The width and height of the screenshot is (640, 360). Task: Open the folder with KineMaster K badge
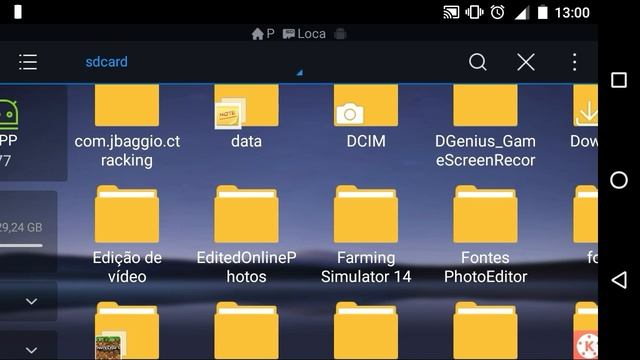point(586,331)
